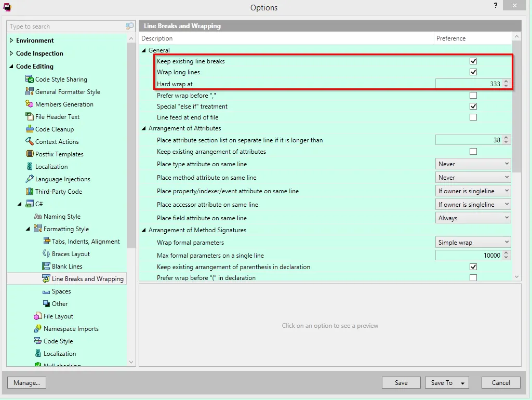Click the Tabs, Indents, Alignment icon

pyautogui.click(x=46, y=241)
